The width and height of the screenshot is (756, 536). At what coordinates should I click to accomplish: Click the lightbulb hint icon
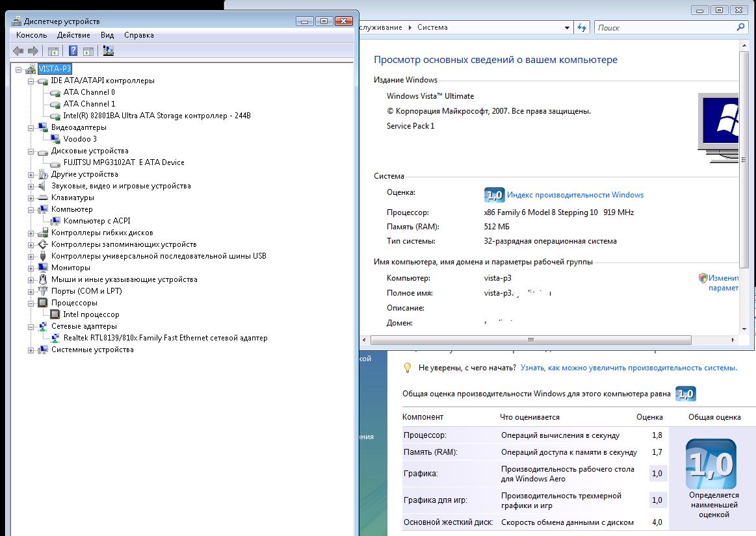pyautogui.click(x=408, y=368)
